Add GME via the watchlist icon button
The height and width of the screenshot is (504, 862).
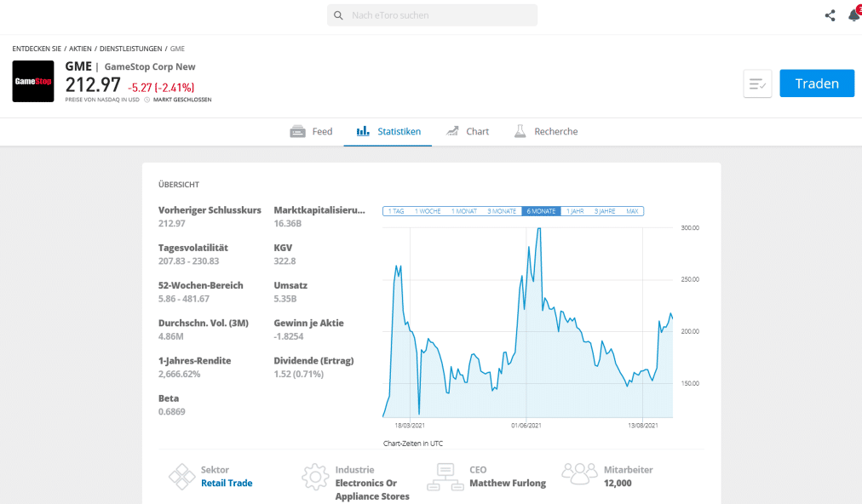point(757,83)
